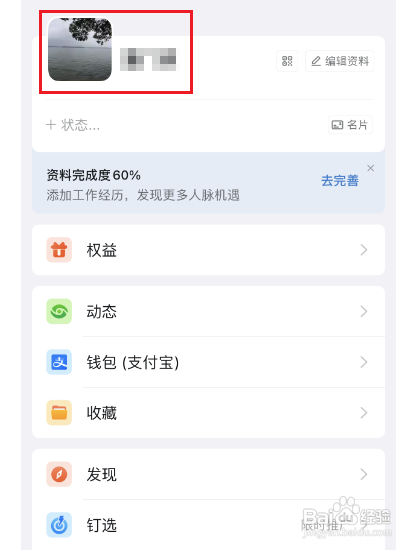This screenshot has height=550, width=420.
Task: Tap the green eye icon for 动态
Action: [x=59, y=311]
